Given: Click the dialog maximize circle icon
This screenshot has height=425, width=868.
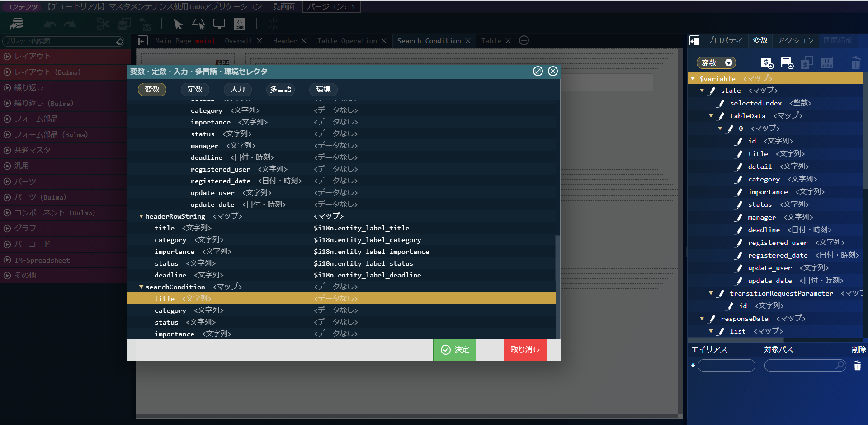Looking at the screenshot, I should 538,71.
